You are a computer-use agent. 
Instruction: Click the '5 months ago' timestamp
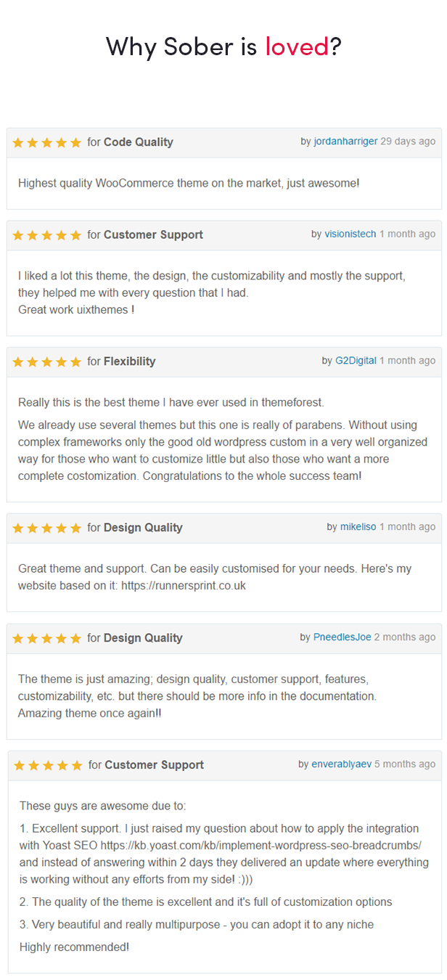click(405, 764)
